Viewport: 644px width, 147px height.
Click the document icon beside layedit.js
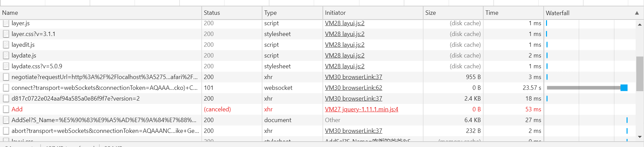[6, 45]
